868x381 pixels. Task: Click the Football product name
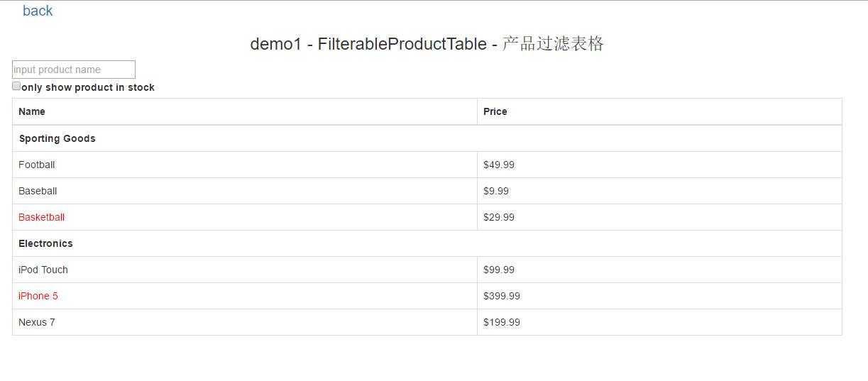37,165
